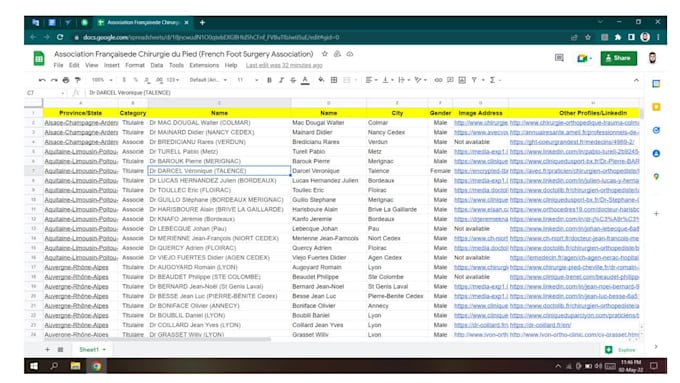Open horizontal align dropdown
The width and height of the screenshot is (680, 383).
tap(371, 80)
